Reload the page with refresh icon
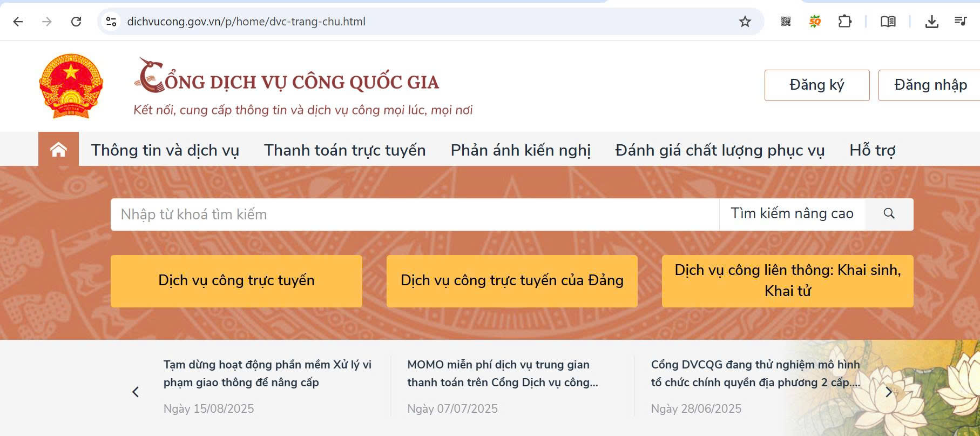Screen dimensions: 980x436 tap(76, 22)
